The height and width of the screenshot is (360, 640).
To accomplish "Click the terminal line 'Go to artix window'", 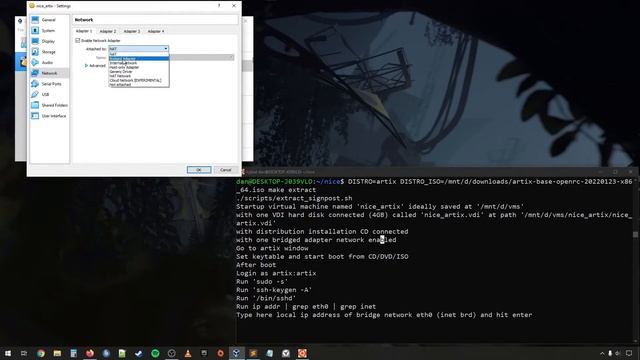I will (x=272, y=248).
